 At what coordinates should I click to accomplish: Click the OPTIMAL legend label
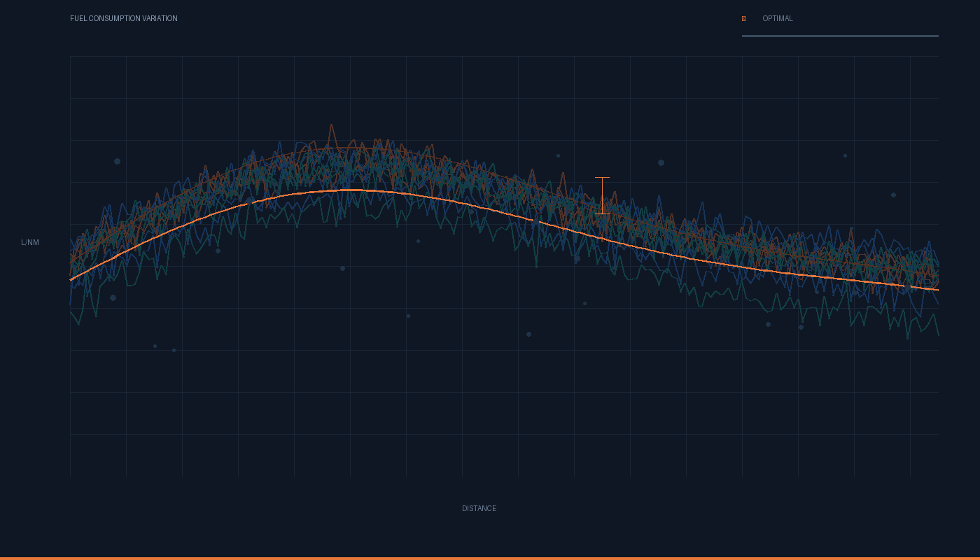point(778,19)
